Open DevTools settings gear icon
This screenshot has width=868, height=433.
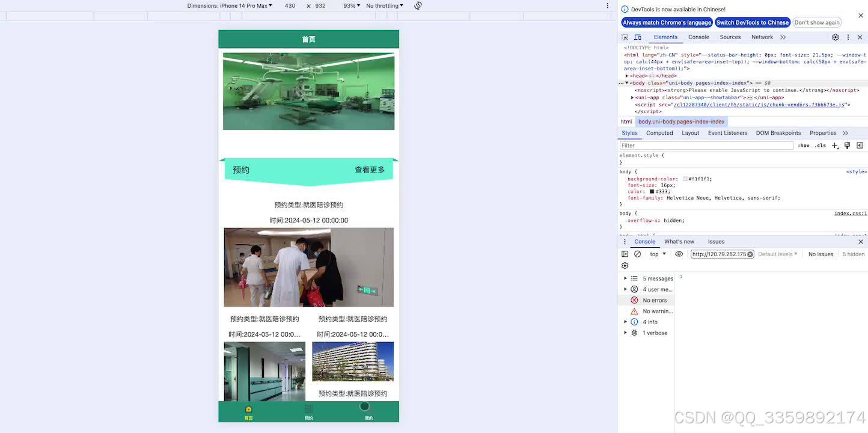pos(836,37)
